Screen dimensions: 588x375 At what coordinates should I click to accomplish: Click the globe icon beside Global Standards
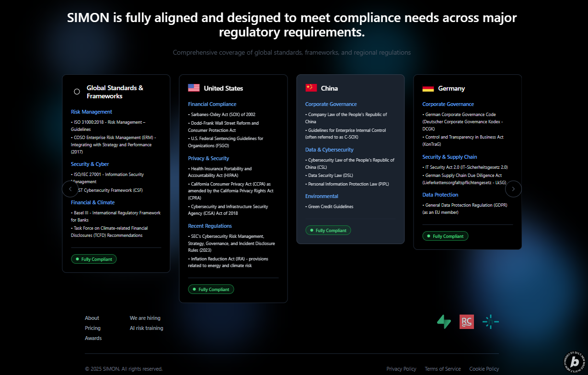[x=77, y=92]
